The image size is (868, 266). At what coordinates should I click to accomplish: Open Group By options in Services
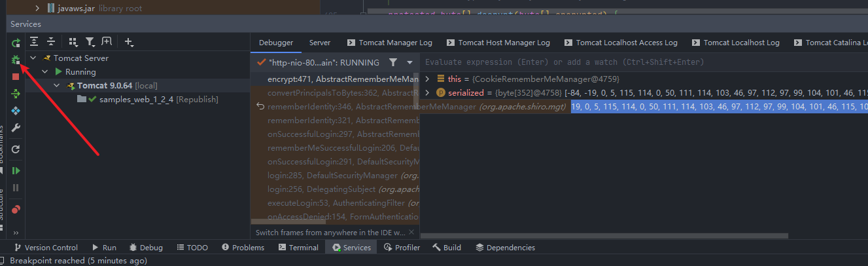(74, 42)
